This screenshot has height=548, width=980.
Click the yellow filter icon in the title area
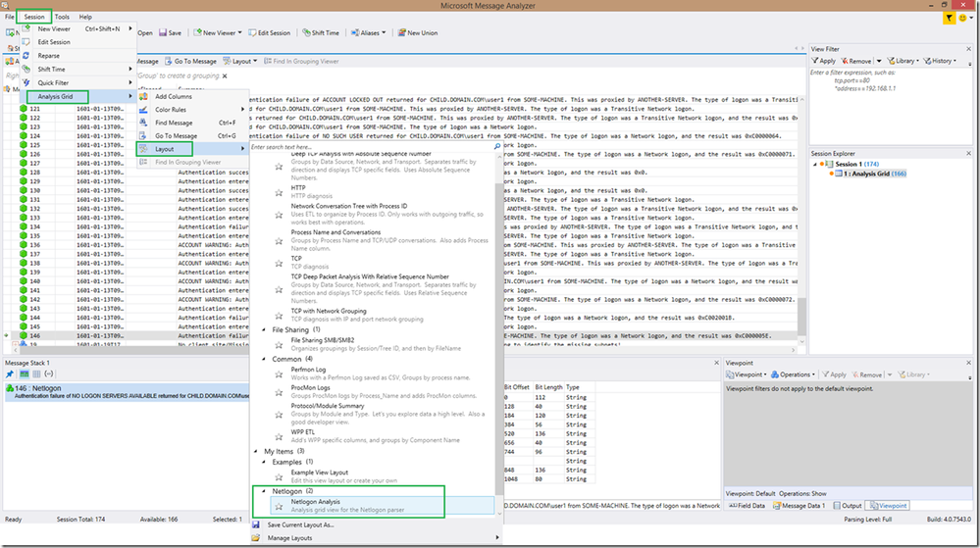[x=949, y=18]
